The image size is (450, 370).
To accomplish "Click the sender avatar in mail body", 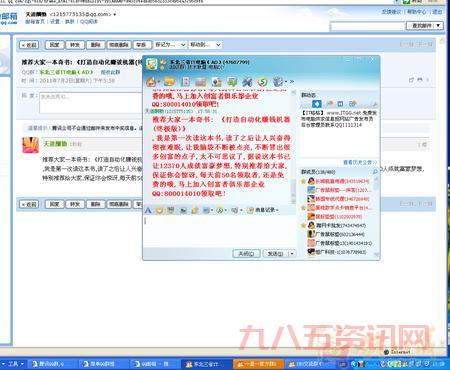I will [31, 145].
